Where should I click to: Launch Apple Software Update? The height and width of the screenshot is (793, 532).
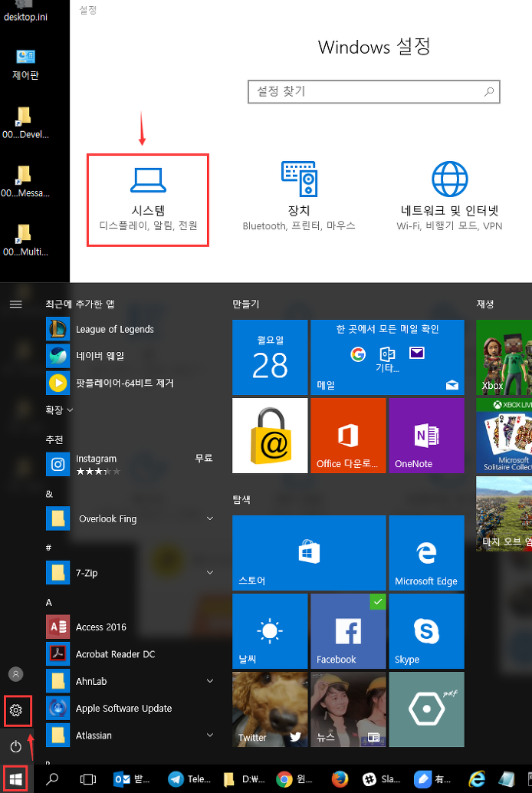(x=130, y=708)
